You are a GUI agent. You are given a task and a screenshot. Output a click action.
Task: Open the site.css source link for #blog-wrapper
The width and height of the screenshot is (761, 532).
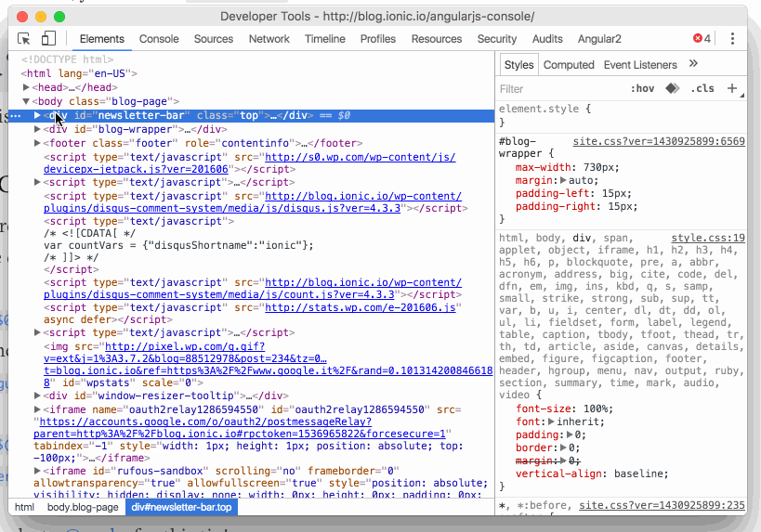click(659, 141)
